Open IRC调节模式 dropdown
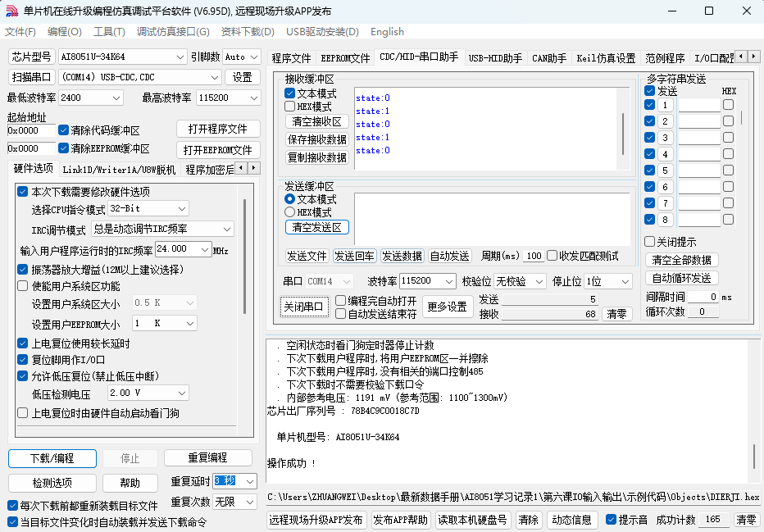Viewport: 764px width, 532px height. point(162,229)
